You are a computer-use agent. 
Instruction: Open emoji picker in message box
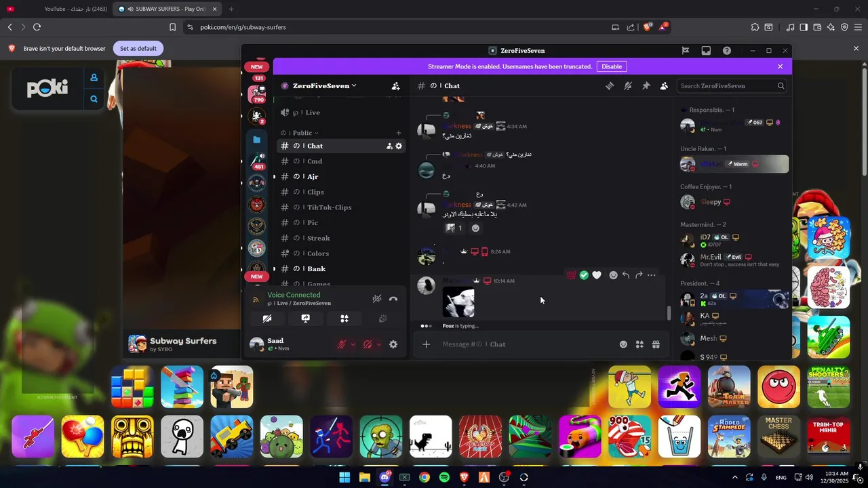click(x=623, y=344)
